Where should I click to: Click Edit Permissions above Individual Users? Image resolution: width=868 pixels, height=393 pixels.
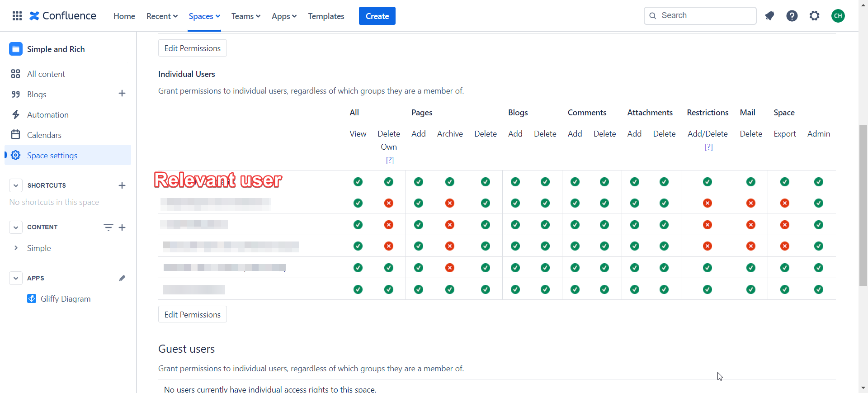(x=193, y=48)
